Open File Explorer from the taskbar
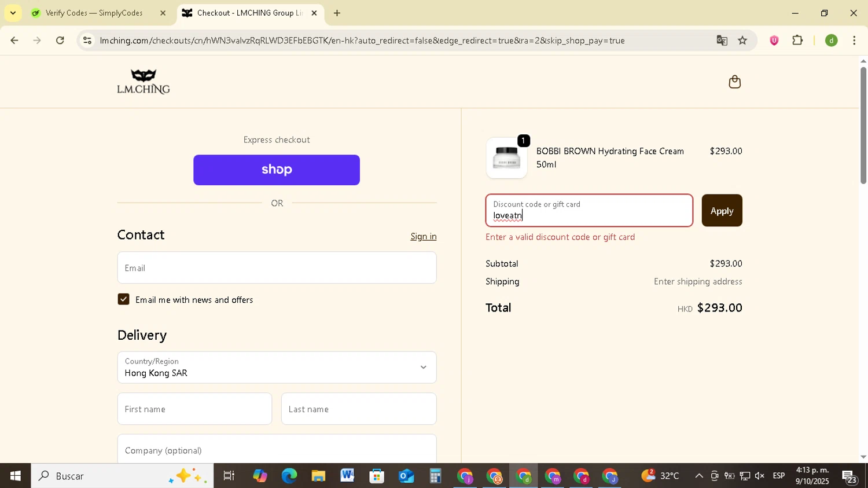 [x=318, y=476]
